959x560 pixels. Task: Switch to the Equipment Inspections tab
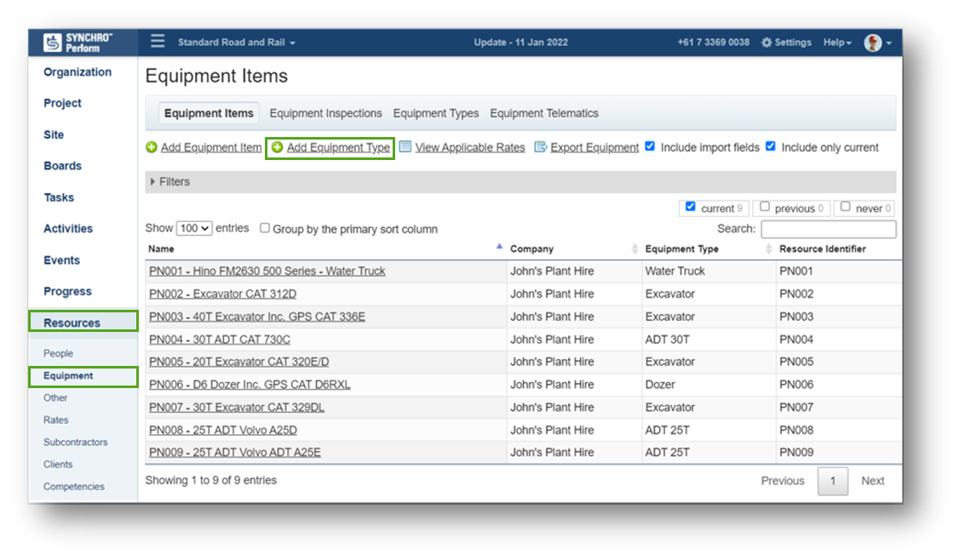click(325, 112)
